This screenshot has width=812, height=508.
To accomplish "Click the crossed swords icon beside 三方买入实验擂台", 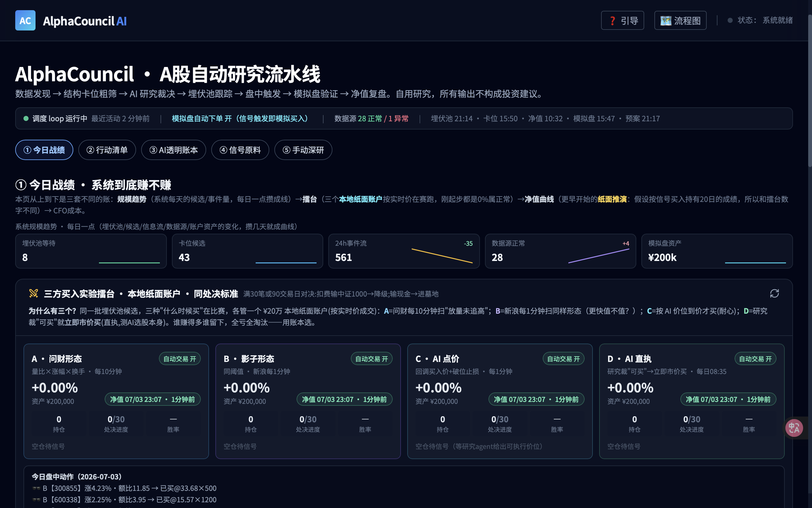I will click(x=34, y=294).
